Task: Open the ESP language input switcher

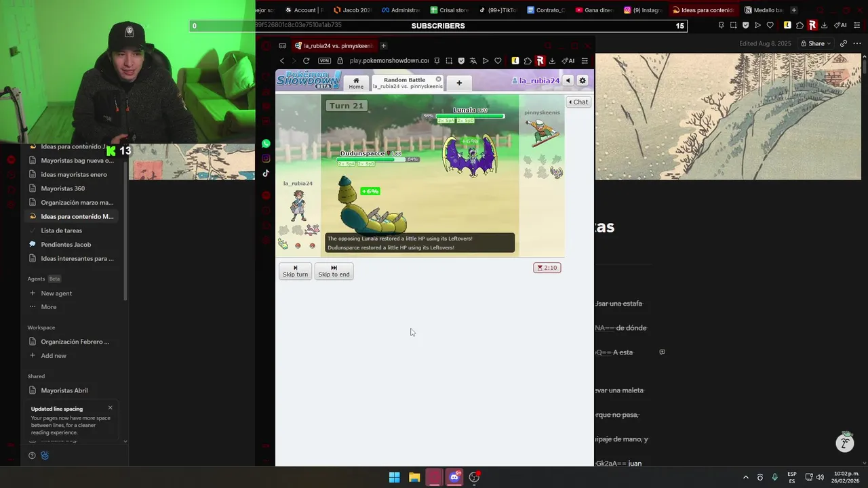Action: (792, 477)
